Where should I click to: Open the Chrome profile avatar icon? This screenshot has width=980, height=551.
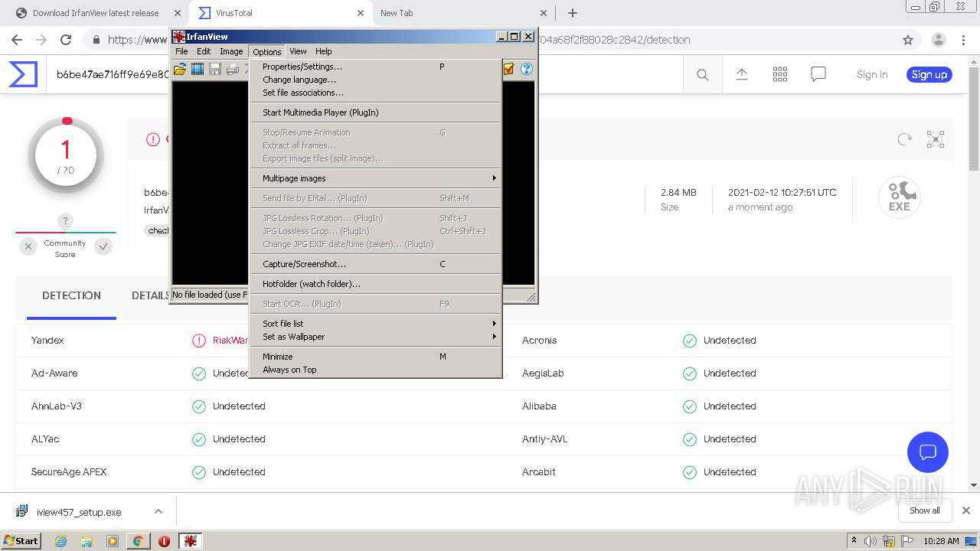[x=938, y=40]
